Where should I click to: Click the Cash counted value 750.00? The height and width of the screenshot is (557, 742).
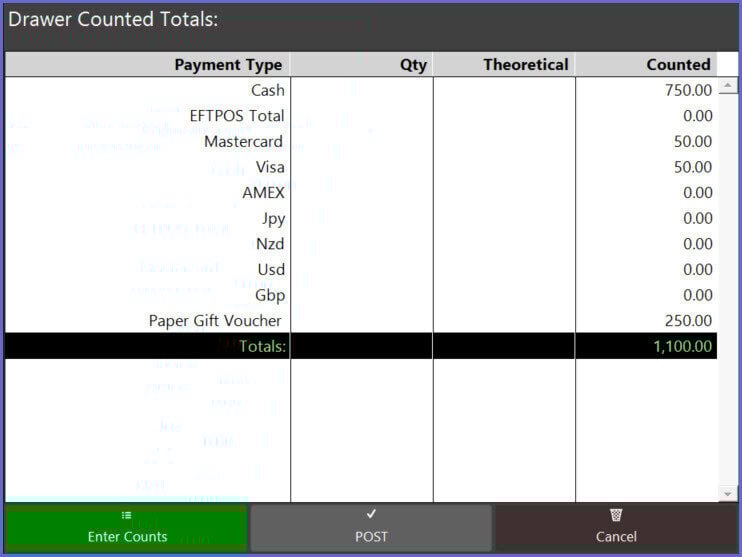tap(688, 90)
